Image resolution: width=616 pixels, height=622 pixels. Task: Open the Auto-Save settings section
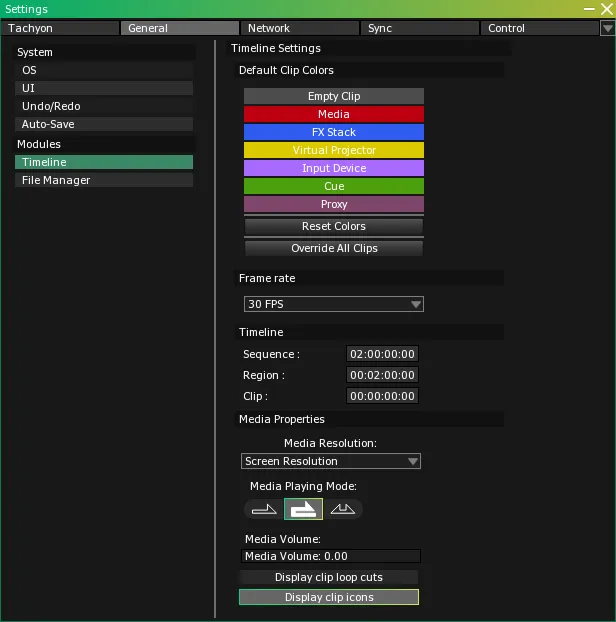tap(104, 124)
